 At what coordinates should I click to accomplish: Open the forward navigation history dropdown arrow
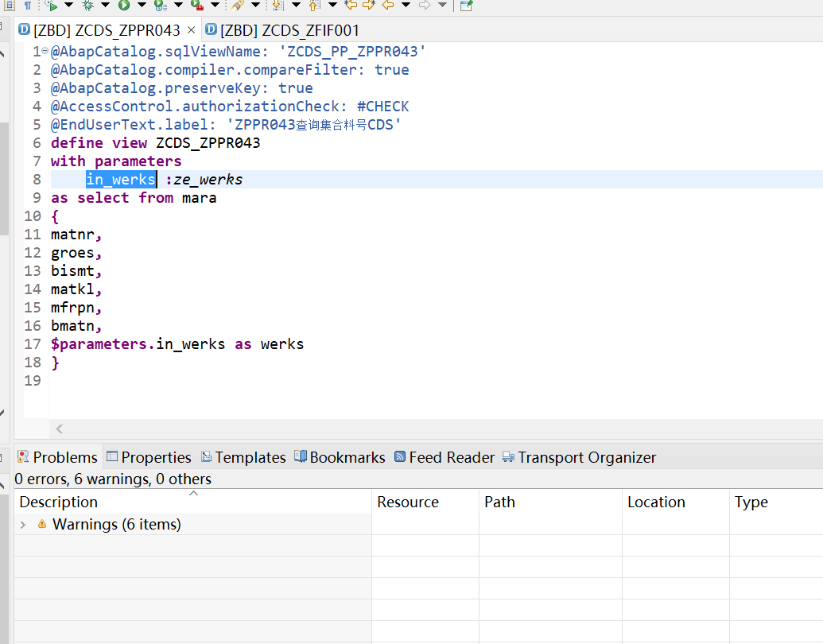442,6
